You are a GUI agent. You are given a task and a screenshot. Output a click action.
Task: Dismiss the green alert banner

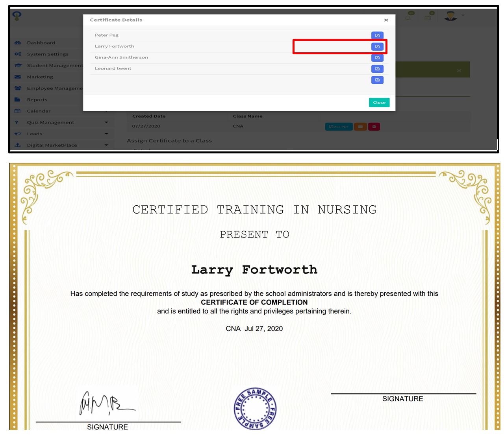pos(459,71)
